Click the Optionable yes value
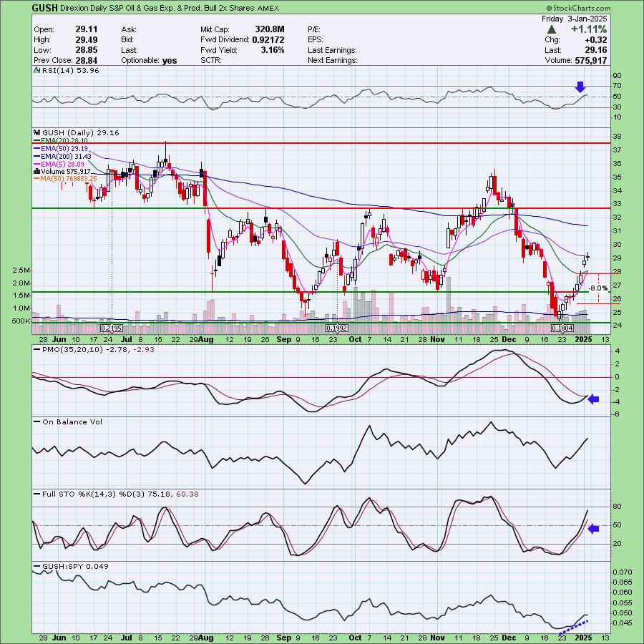The width and height of the screenshot is (644, 644). tap(169, 60)
